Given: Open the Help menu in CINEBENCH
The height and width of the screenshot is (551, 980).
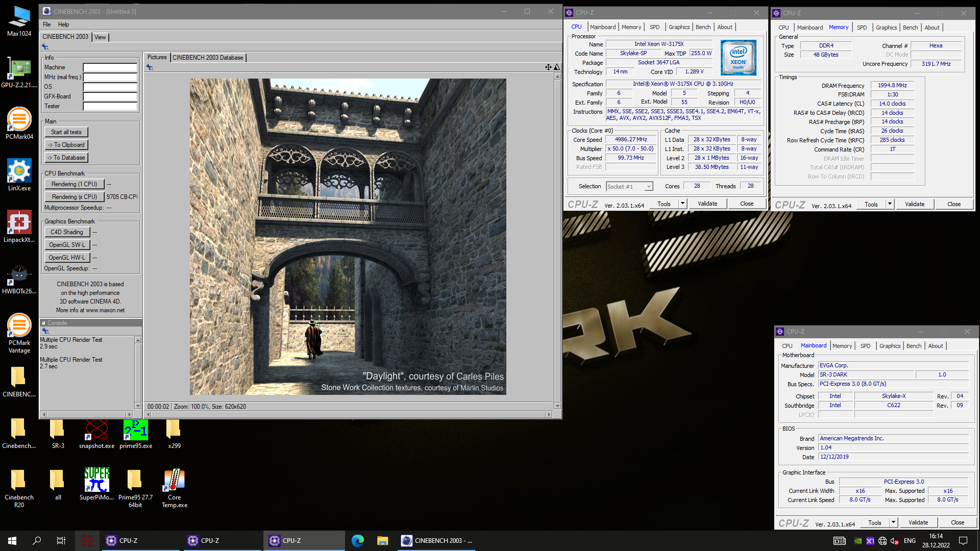Looking at the screenshot, I should point(63,24).
